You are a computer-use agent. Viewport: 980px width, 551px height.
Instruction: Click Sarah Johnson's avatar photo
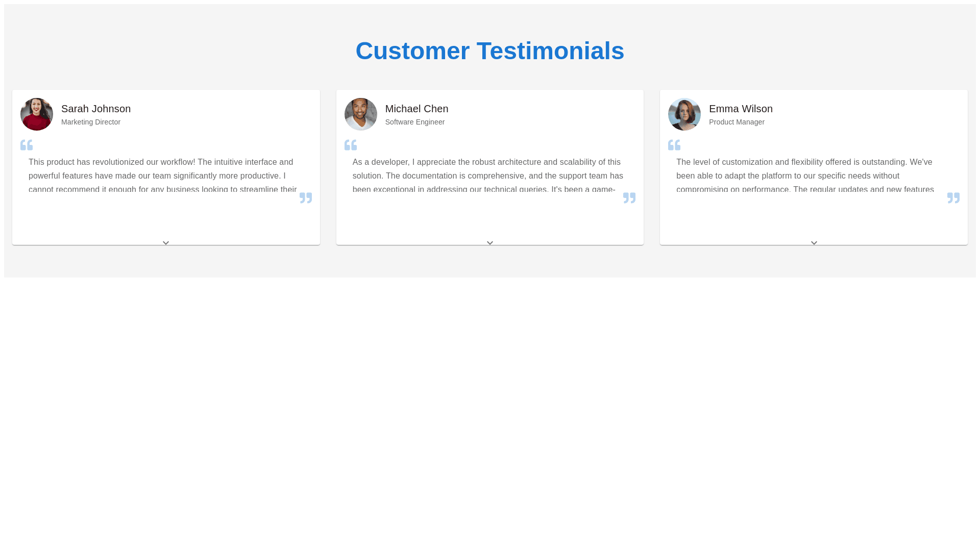[37, 114]
